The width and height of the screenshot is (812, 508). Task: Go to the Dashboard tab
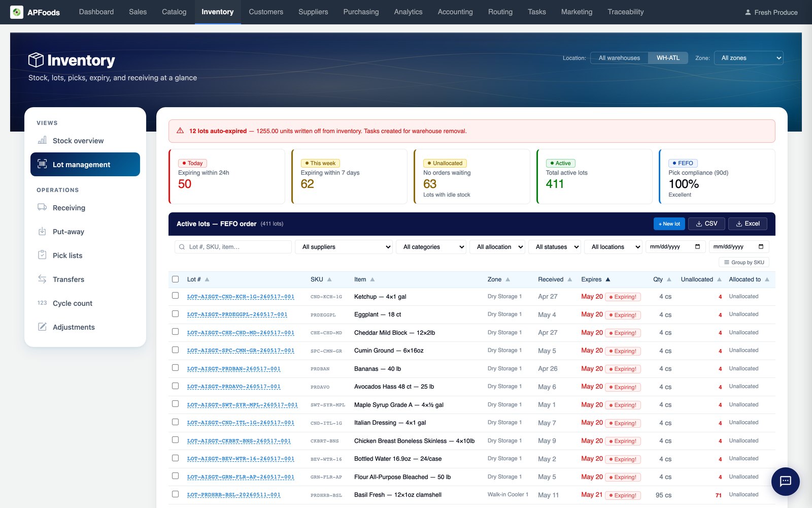(x=96, y=12)
